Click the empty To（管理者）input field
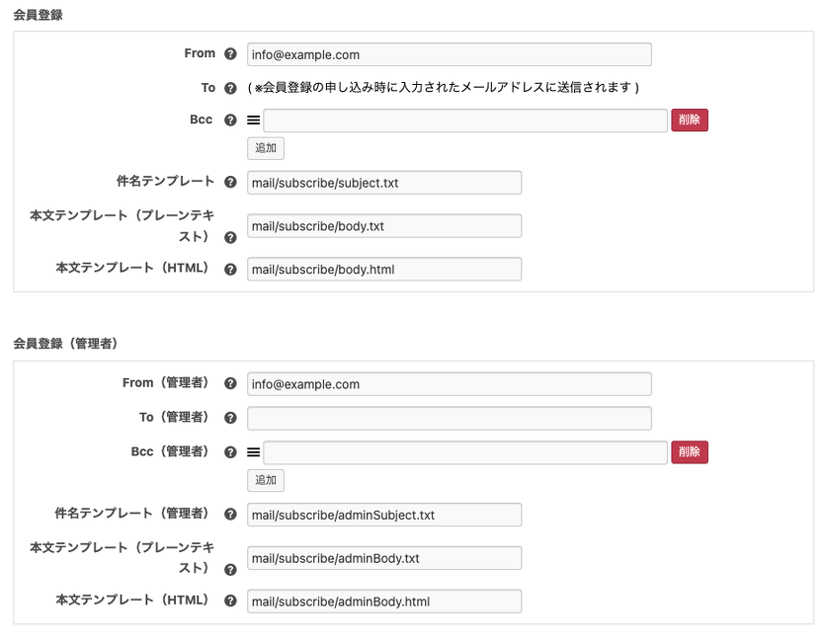This screenshot has height=644, width=825. point(449,417)
